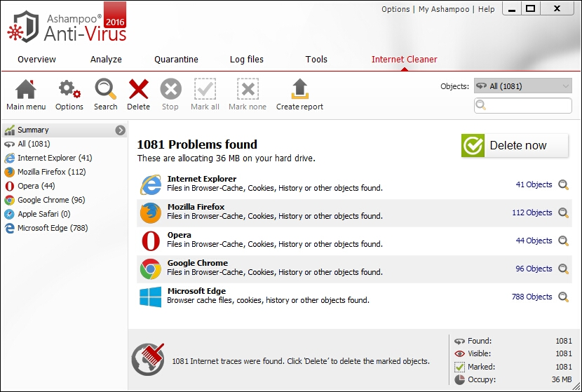582x392 pixels.
Task: Click magnifier icon in Microsoft Edge row
Action: tap(564, 297)
